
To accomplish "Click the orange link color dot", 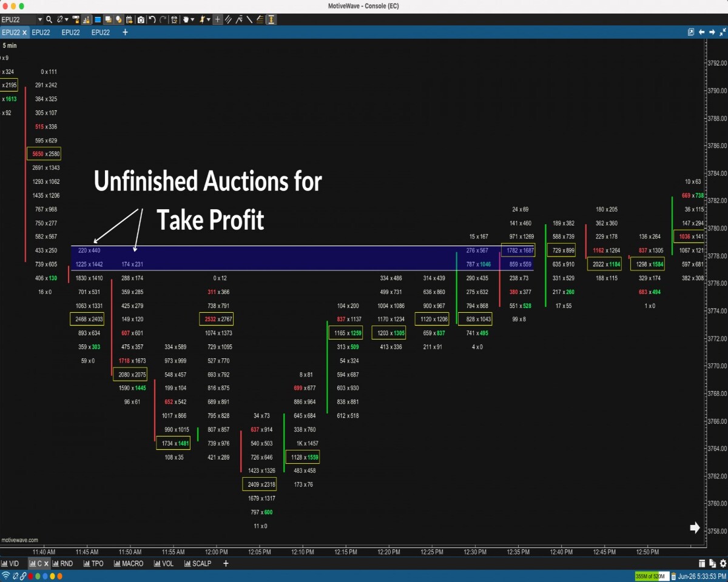I will click(59, 576).
